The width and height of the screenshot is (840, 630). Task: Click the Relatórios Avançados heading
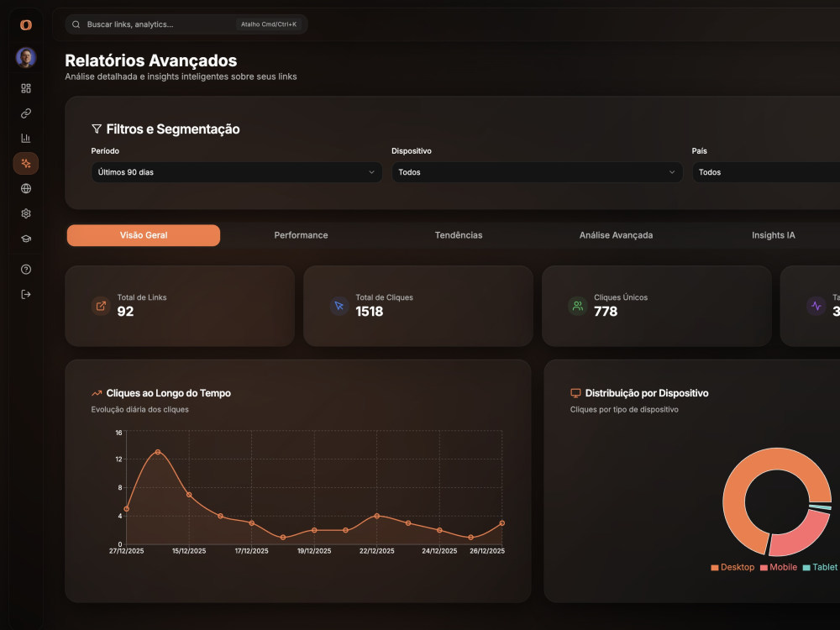(x=151, y=60)
